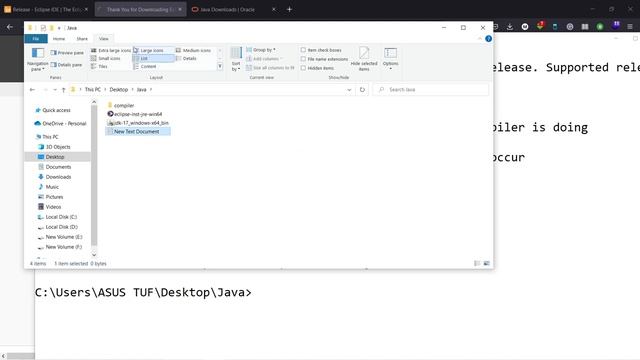The image size is (640, 360).
Task: Open the Group by dropdown
Action: click(261, 50)
